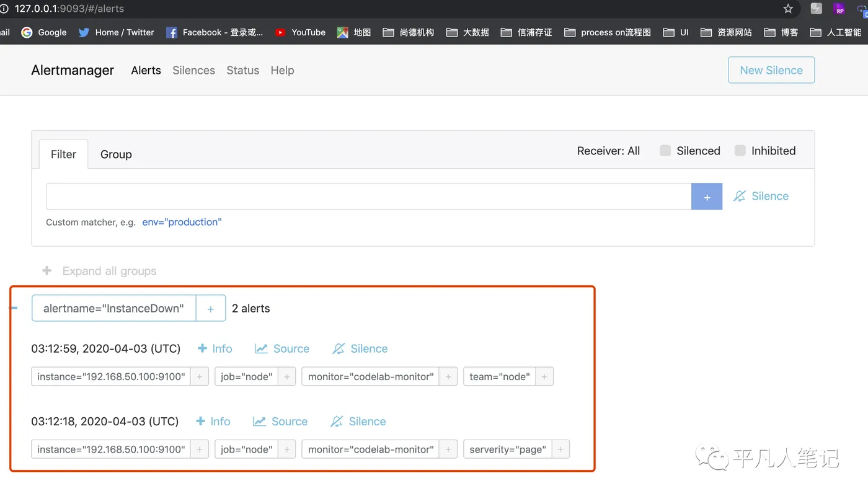Expand all groups
Screen dimensions: 868x496
pyautogui.click(x=99, y=271)
